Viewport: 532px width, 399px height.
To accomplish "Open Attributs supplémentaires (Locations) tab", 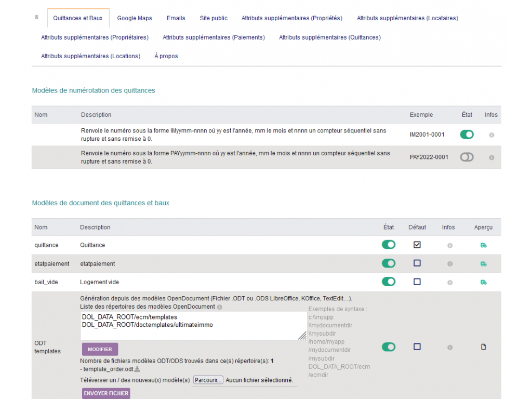I will (x=90, y=56).
